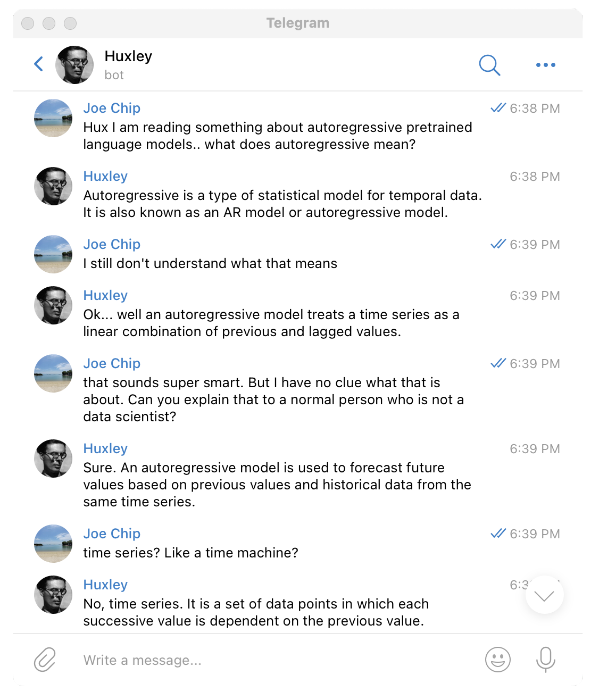Click the Write a message input field
Viewport: 599px width, 700px height.
(x=277, y=660)
